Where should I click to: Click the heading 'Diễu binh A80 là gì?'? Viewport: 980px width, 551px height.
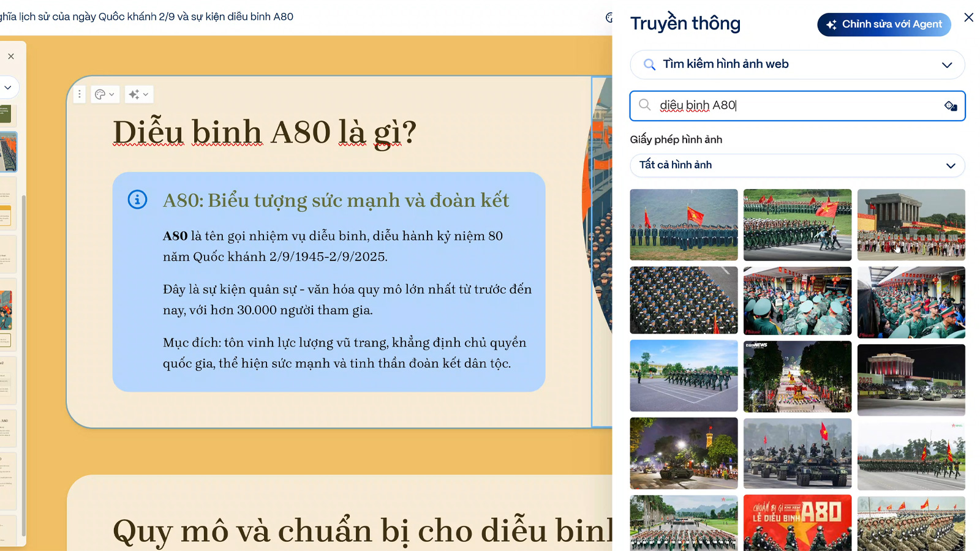tap(265, 132)
